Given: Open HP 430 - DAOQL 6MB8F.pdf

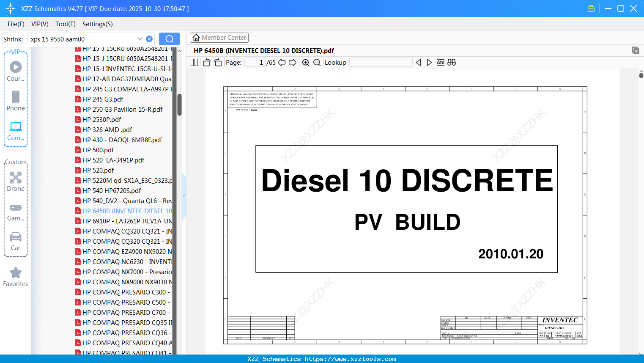Looking at the screenshot, I should pos(122,140).
